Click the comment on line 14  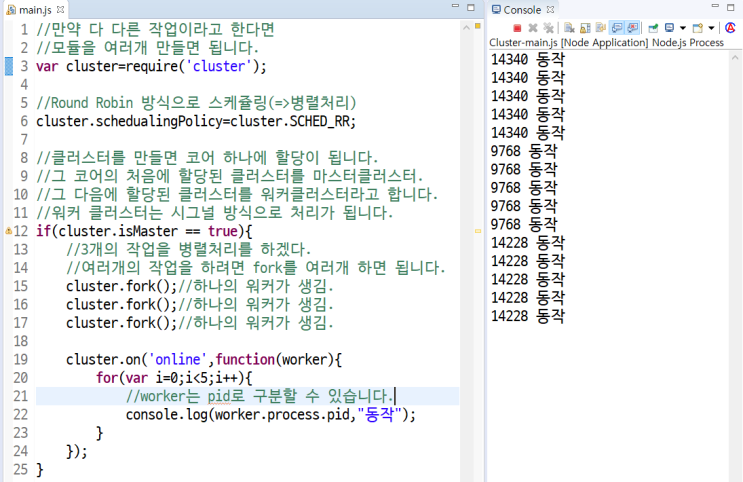256,268
